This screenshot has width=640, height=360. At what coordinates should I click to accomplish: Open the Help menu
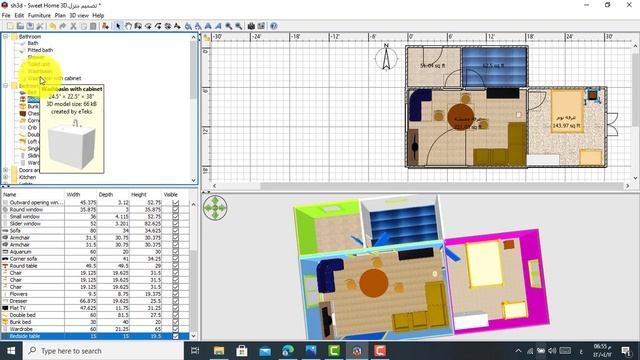point(98,16)
